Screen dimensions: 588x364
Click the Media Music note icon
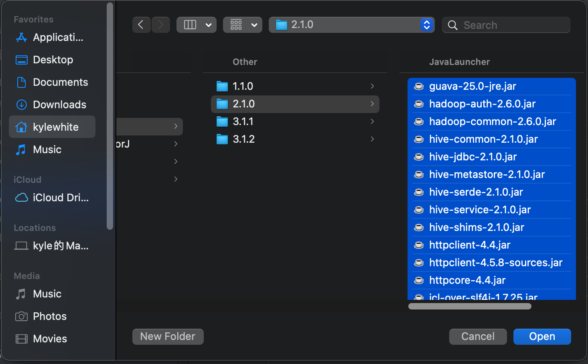point(21,294)
